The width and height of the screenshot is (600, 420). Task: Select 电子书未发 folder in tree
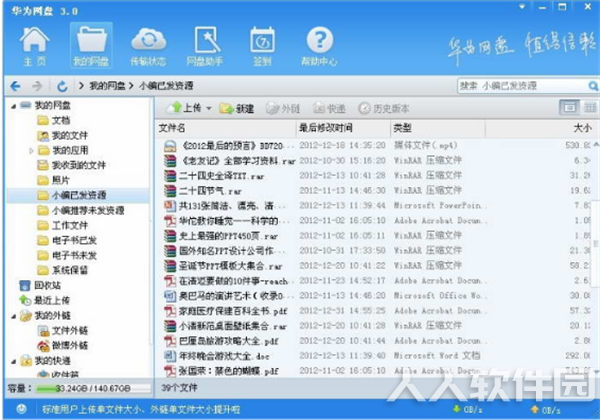point(67,255)
